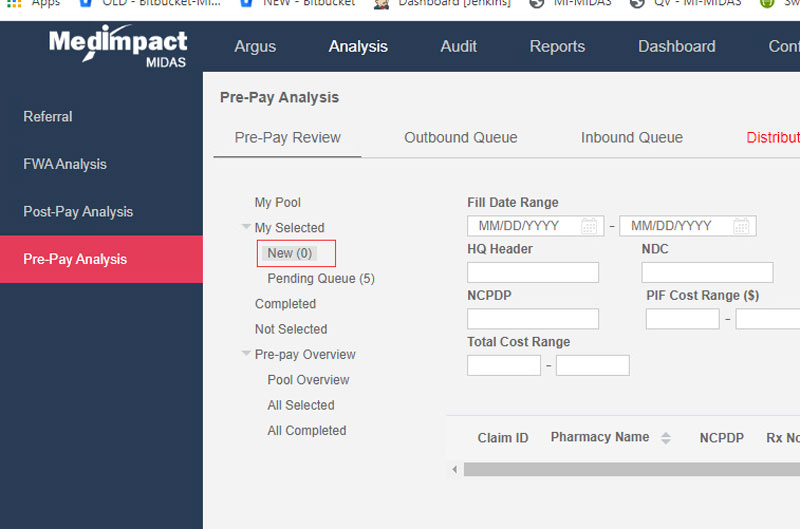Click the Claim ID column header
This screenshot has height=529, width=800.
point(503,438)
